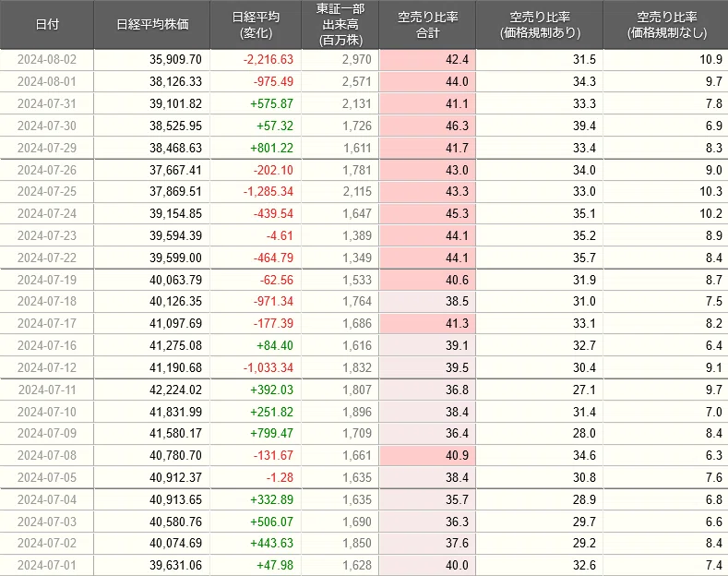Viewport: 728px width, 576px height.
Task: Click the volume value 1,349
Action: pos(357,258)
